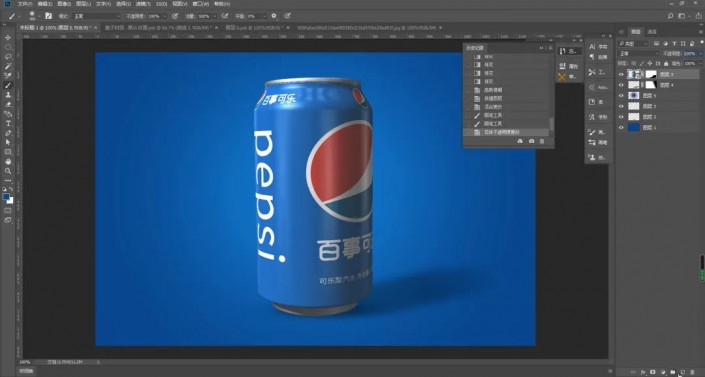Open the brush preset picker dropdown arrow

point(39,16)
